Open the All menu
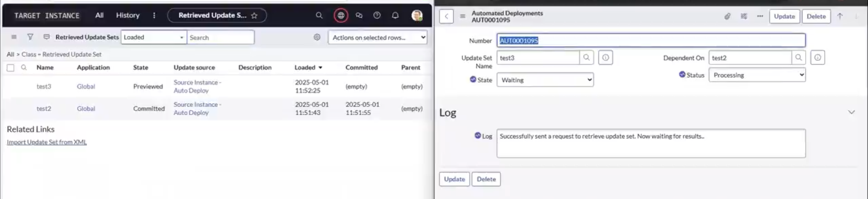This screenshot has width=868, height=199. (99, 15)
